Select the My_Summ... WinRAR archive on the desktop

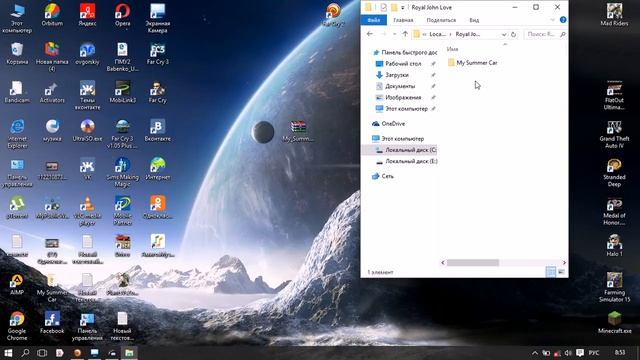pyautogui.click(x=298, y=131)
